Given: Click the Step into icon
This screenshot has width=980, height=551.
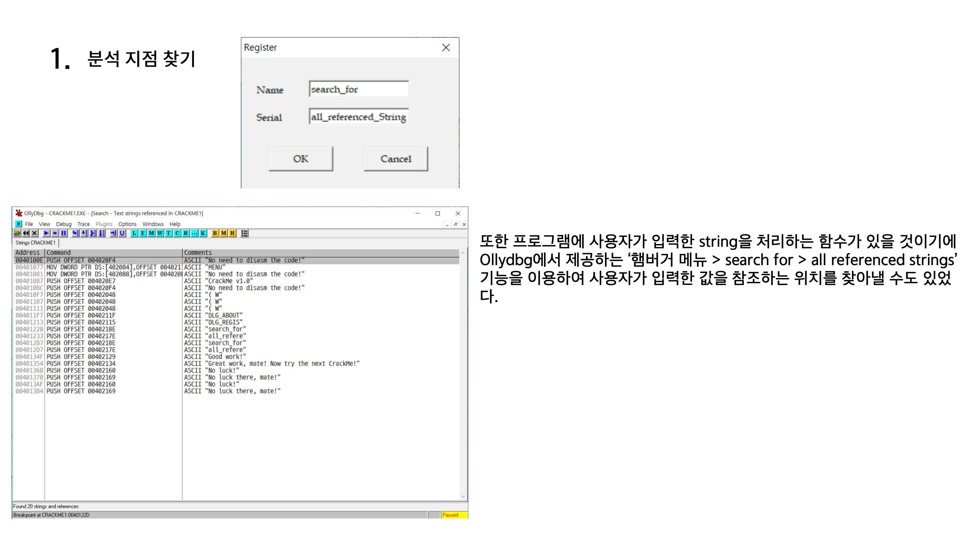Looking at the screenshot, I should coord(76,233).
